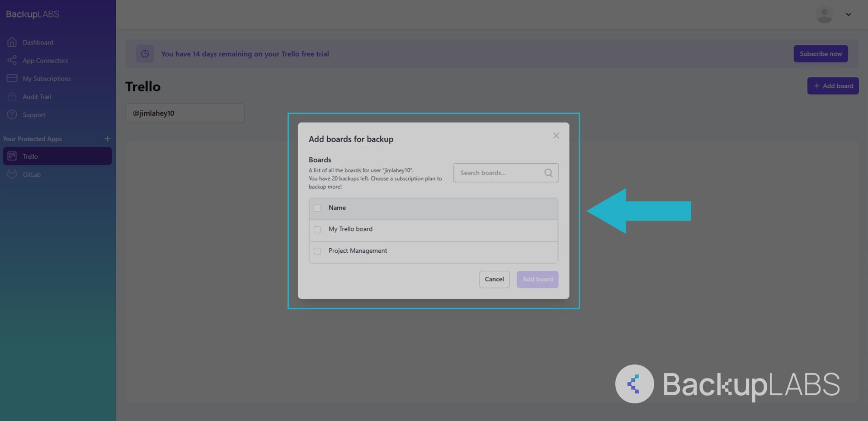
Task: Open the Dashboard home icon
Action: [x=12, y=42]
